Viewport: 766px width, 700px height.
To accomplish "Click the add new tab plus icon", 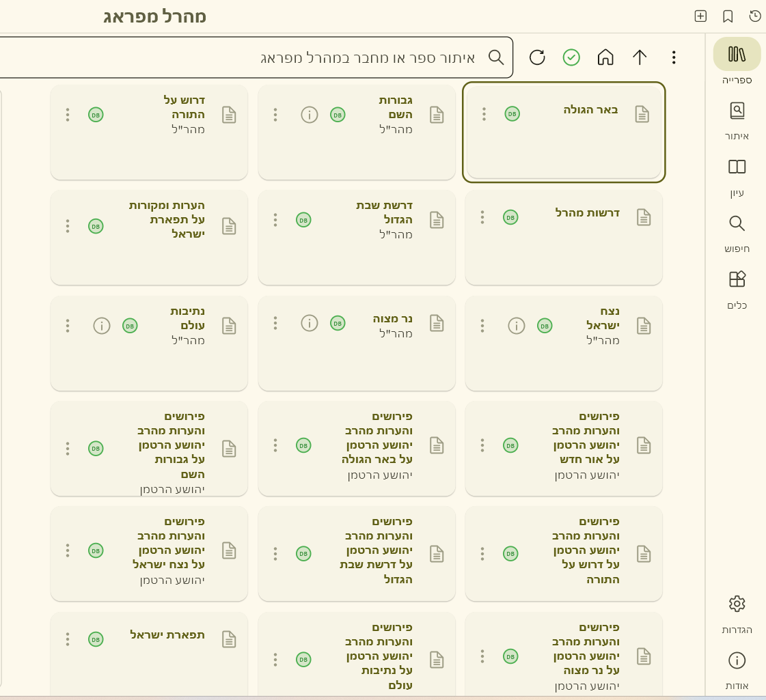I will [700, 16].
